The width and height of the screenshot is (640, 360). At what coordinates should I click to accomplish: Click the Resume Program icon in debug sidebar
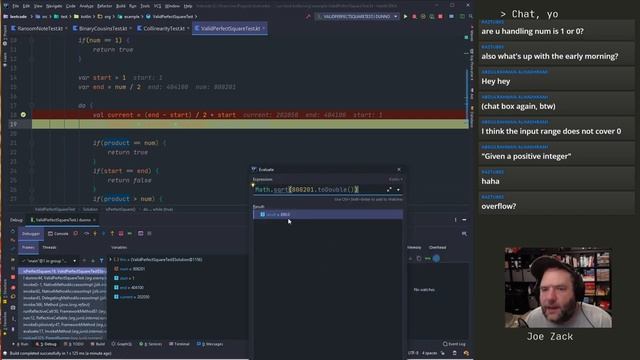tap(13, 260)
